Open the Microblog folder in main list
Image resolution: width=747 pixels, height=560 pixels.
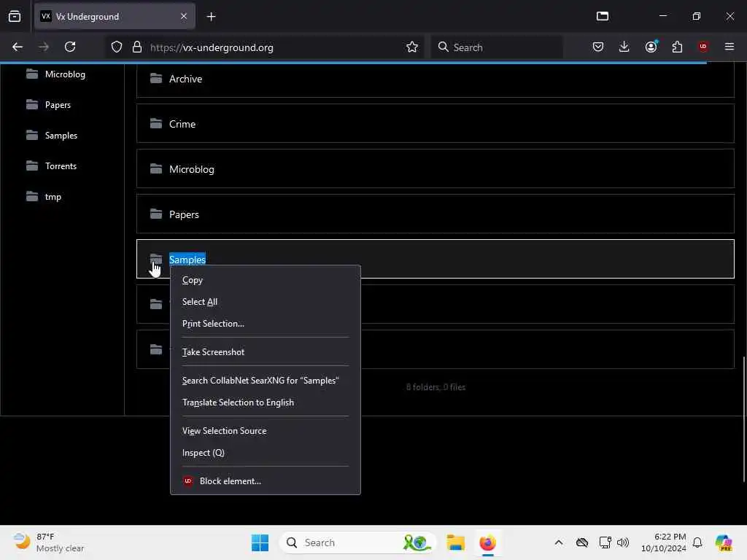coord(192,169)
